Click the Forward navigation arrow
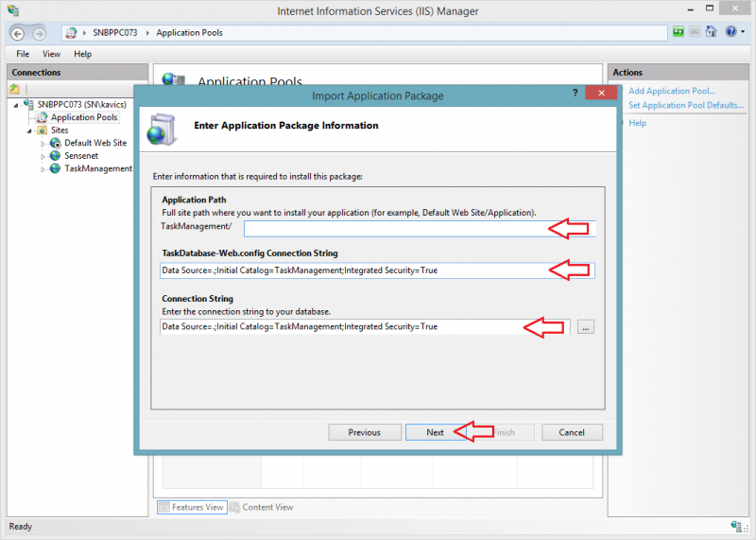Image resolution: width=756 pixels, height=540 pixels. 39,34
